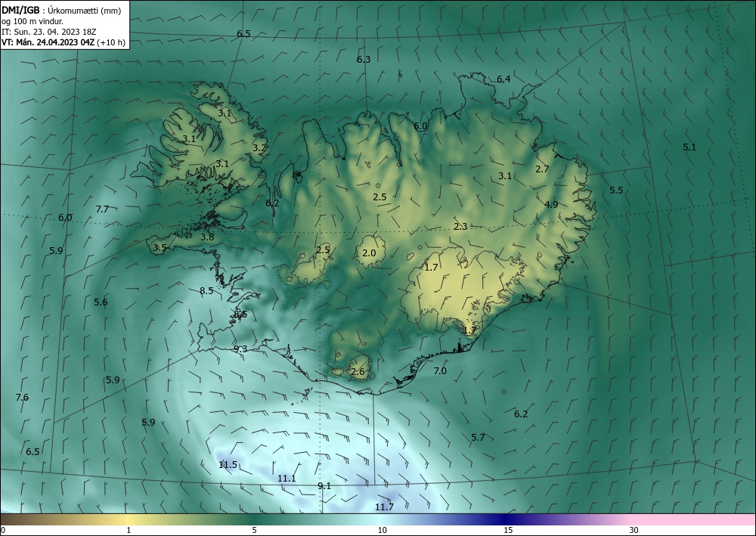
Task: Click the '0' label on the color scale
Action: coord(3,530)
